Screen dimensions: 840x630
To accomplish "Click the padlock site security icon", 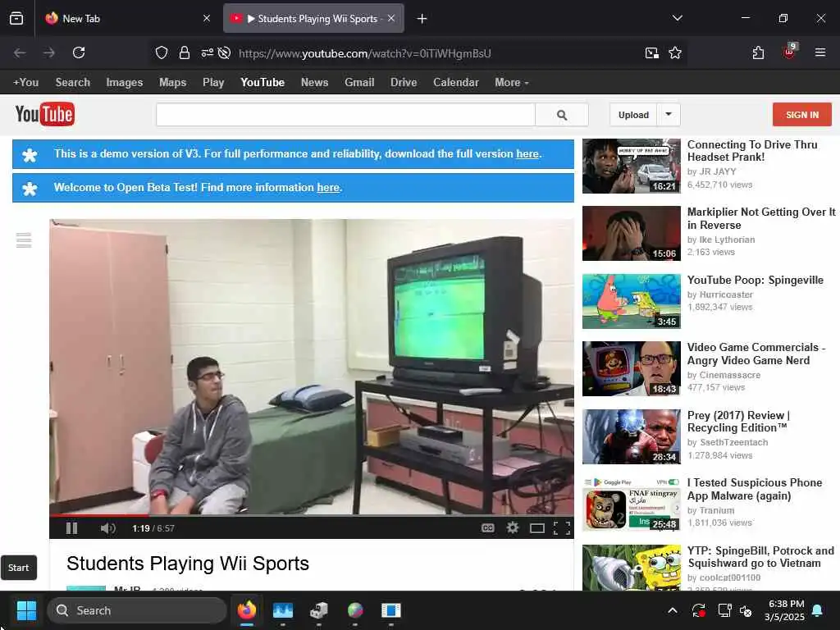I will click(x=185, y=52).
